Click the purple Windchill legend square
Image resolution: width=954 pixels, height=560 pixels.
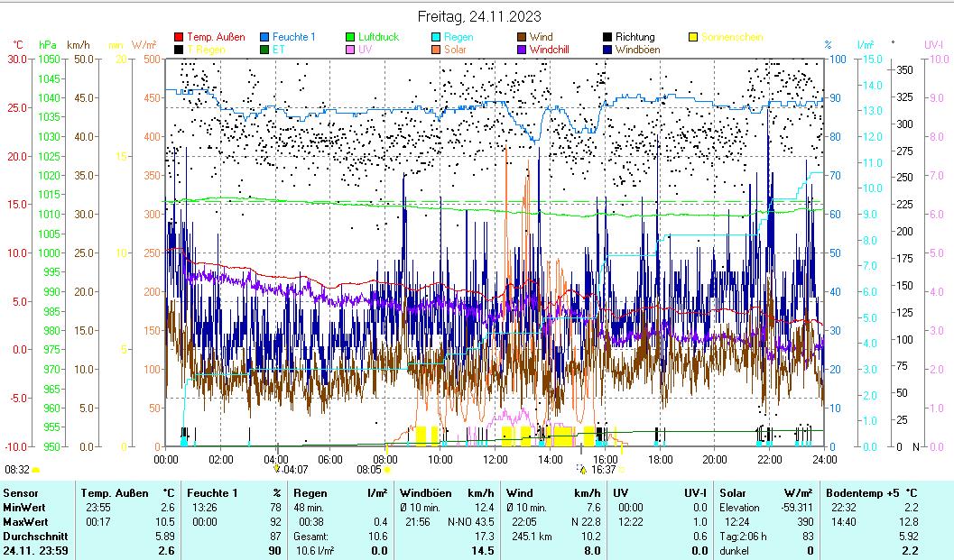tap(522, 50)
